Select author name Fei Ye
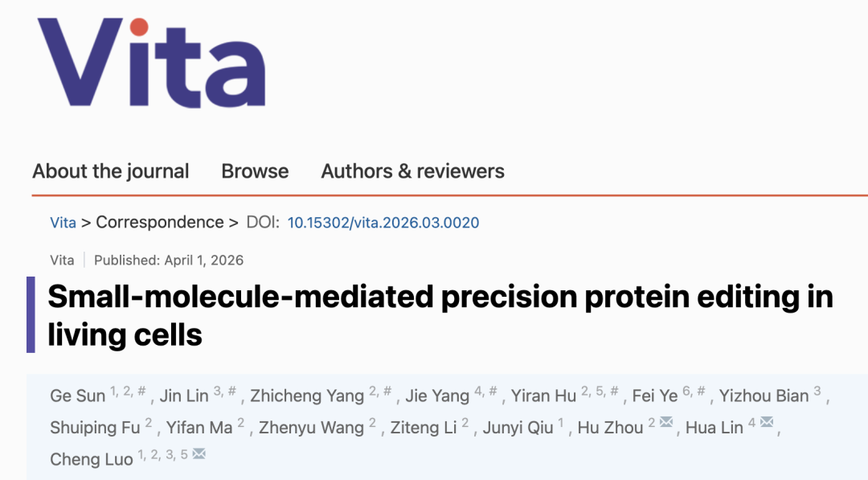 pos(655,396)
